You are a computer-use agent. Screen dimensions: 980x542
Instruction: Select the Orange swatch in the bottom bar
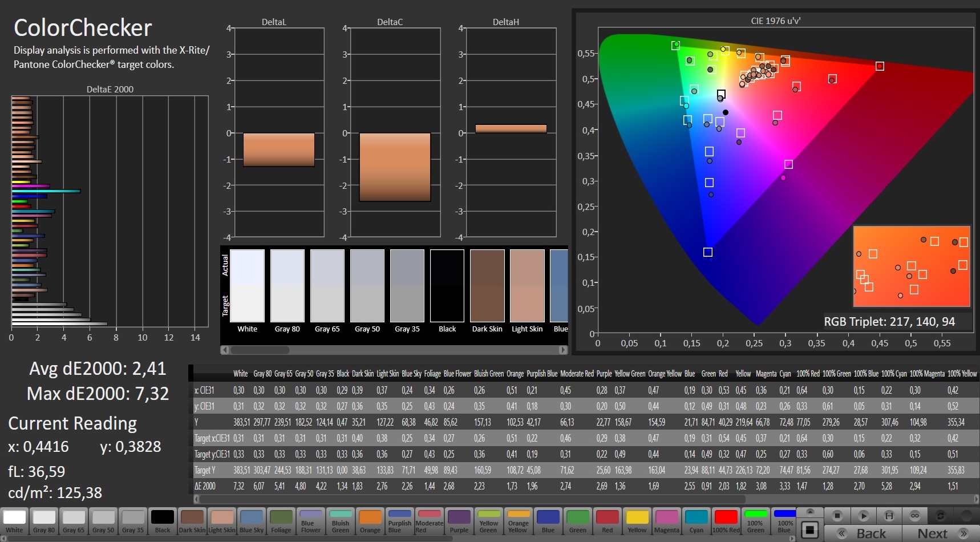point(370,521)
